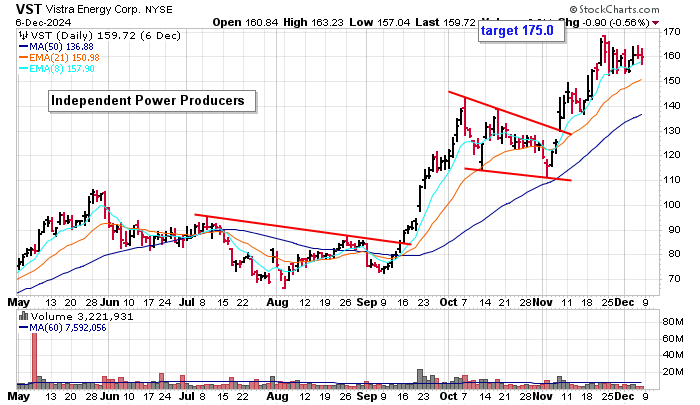700x405 pixels.
Task: Click the candlestick icon beside VST (Daily) legend
Action: 23,36
